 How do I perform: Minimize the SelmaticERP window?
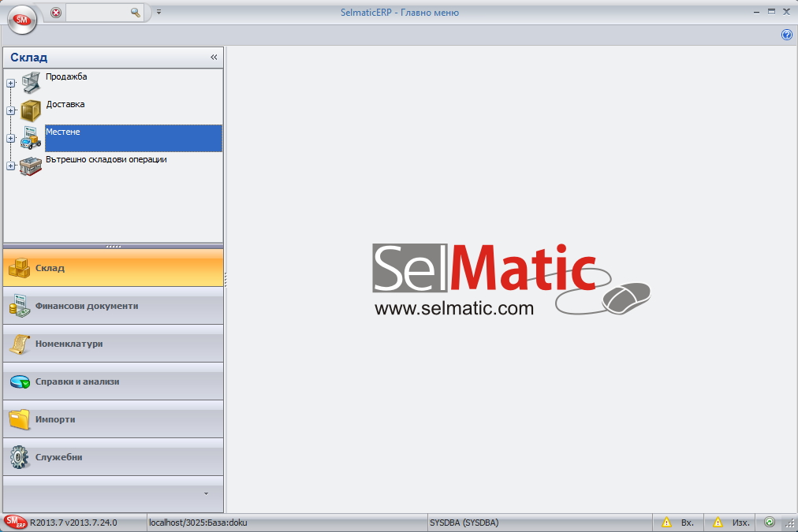pyautogui.click(x=757, y=12)
